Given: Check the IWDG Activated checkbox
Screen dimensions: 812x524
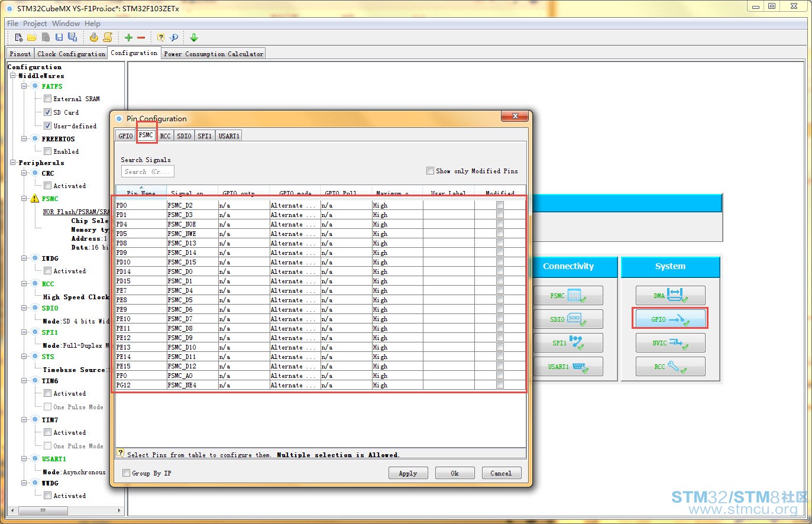Looking at the screenshot, I should [x=47, y=271].
